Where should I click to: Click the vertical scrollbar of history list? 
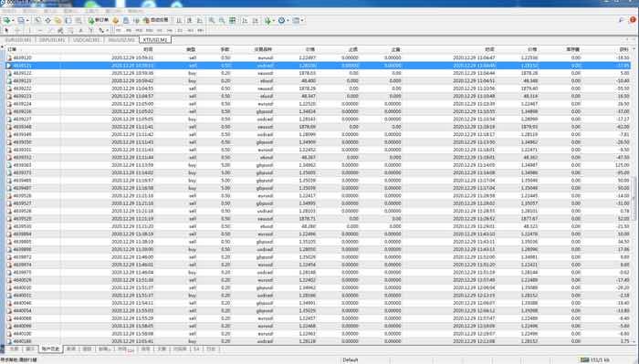click(x=634, y=195)
